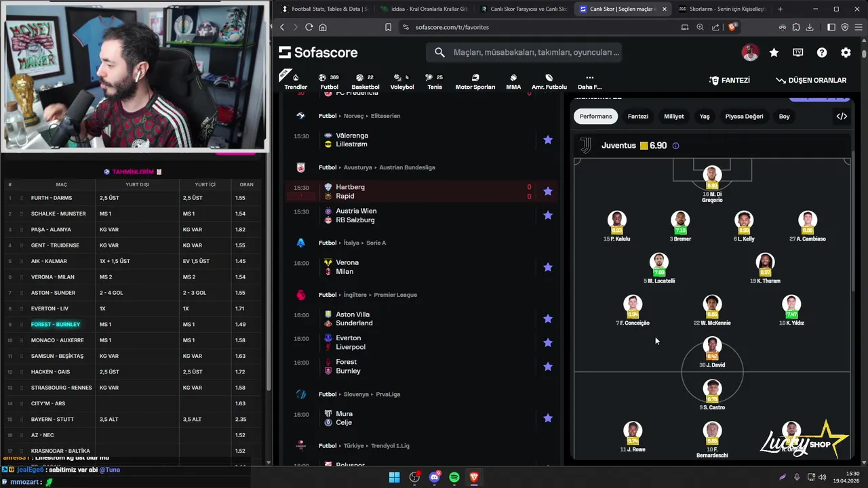This screenshot has height=488, width=868.
Task: Go to browser home page
Action: pyautogui.click(x=323, y=27)
